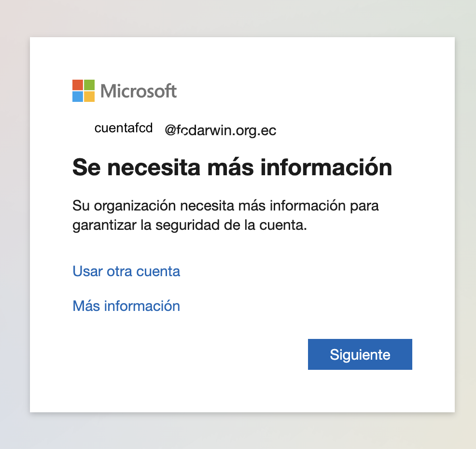
Task: Click the @fcdarwin.org.ec domain text
Action: 221,130
